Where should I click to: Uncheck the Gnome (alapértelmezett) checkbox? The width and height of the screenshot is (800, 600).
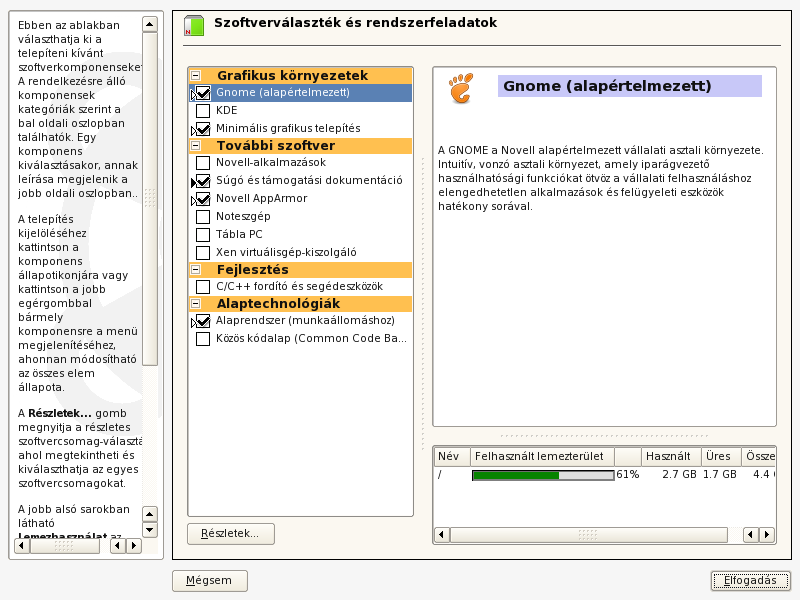click(x=203, y=93)
